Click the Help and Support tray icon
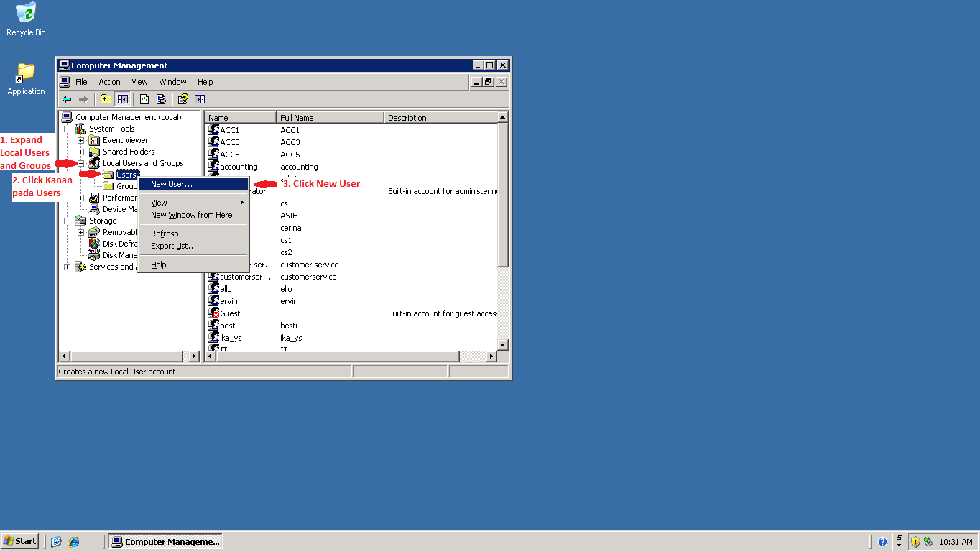This screenshot has height=552, width=980. point(882,541)
